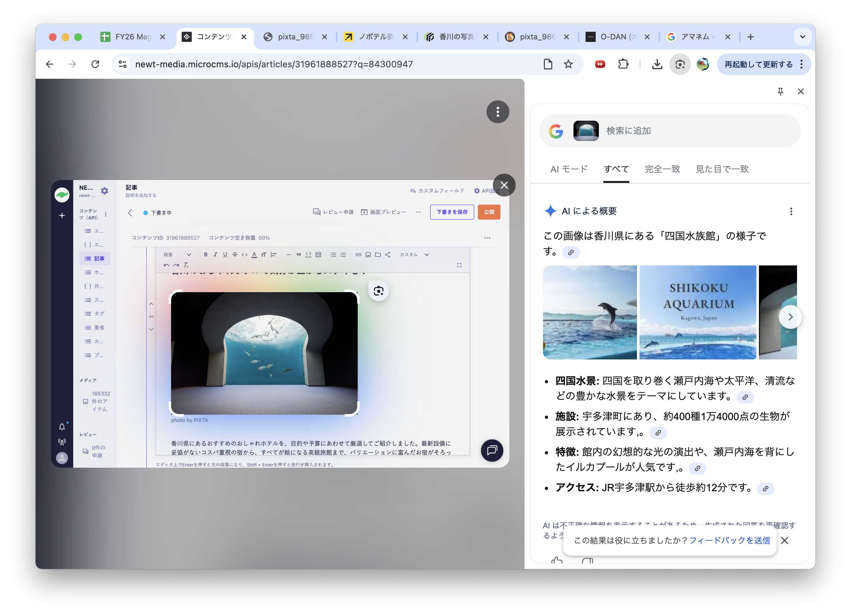Viewport: 851px width, 616px height.
Task: Click 再起動して更新する button
Action: (758, 64)
